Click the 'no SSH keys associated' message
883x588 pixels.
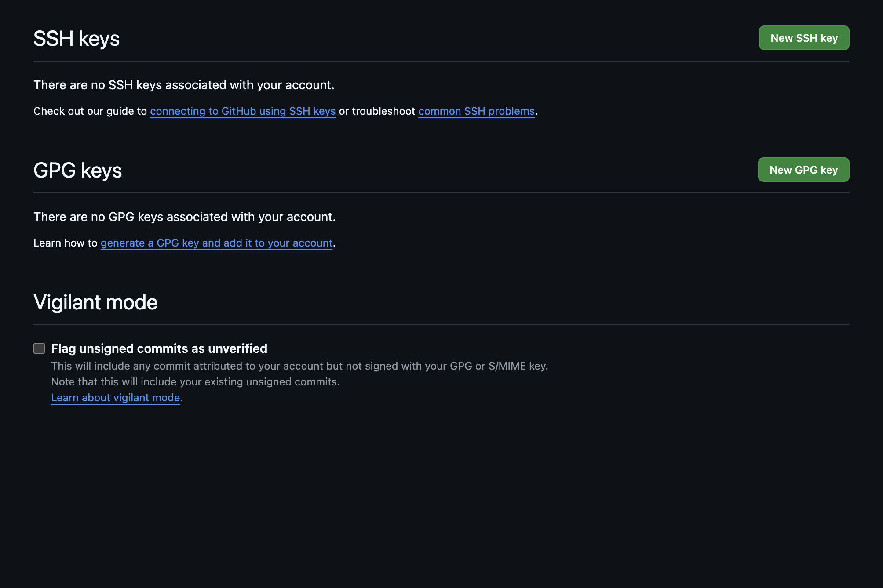184,85
